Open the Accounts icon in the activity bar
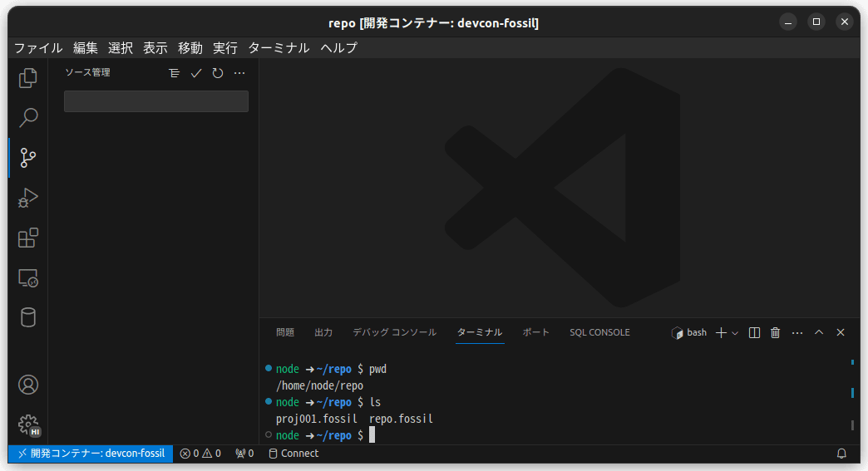This screenshot has height=471, width=868. tap(27, 385)
